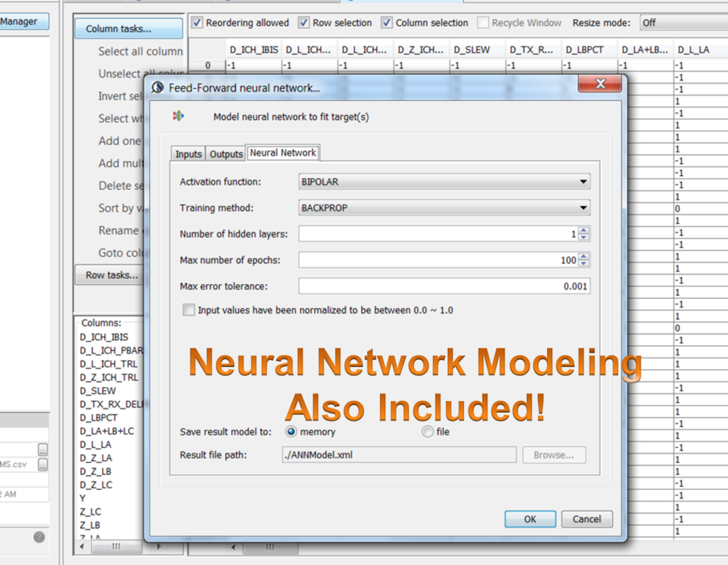Screen dimensions: 728x565
Task: Decrease the max number of epochs
Action: (584, 263)
